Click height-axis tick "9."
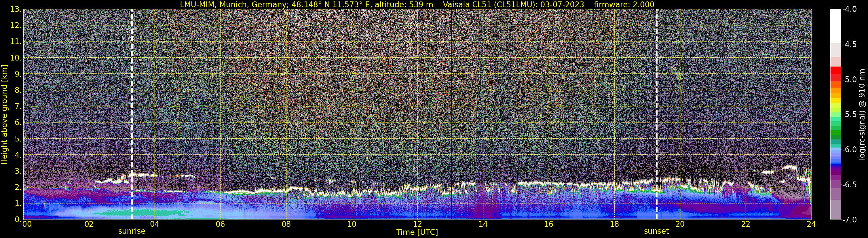This screenshot has height=238, width=868. (18, 74)
